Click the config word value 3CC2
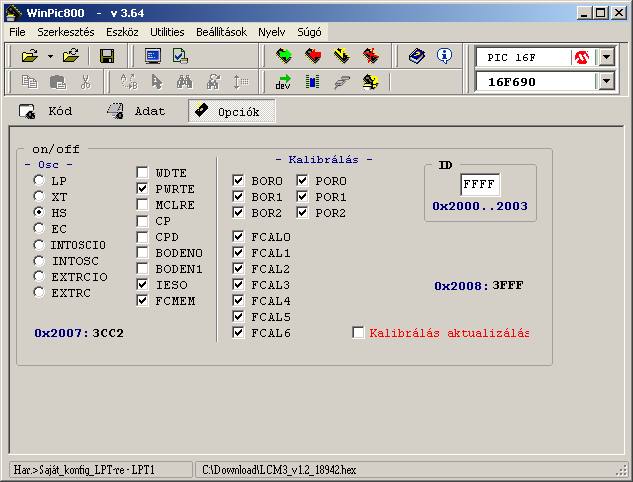The image size is (633, 482). click(108, 333)
